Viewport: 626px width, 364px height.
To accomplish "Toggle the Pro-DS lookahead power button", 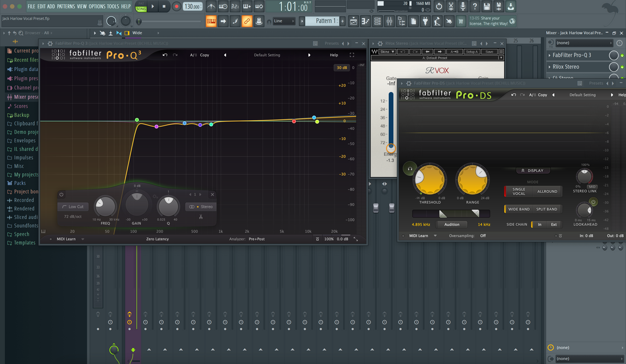I will (x=593, y=202).
